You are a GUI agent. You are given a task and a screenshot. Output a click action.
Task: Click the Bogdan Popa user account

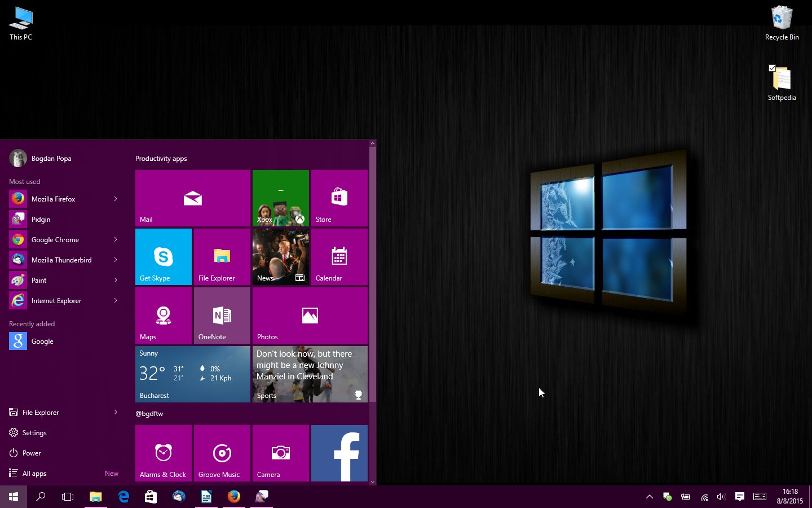(x=51, y=159)
